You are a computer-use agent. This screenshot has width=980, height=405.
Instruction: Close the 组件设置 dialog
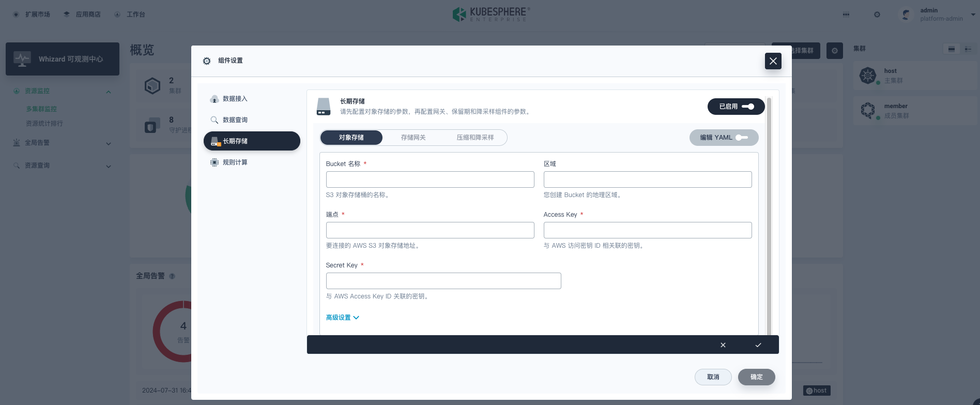click(x=773, y=61)
